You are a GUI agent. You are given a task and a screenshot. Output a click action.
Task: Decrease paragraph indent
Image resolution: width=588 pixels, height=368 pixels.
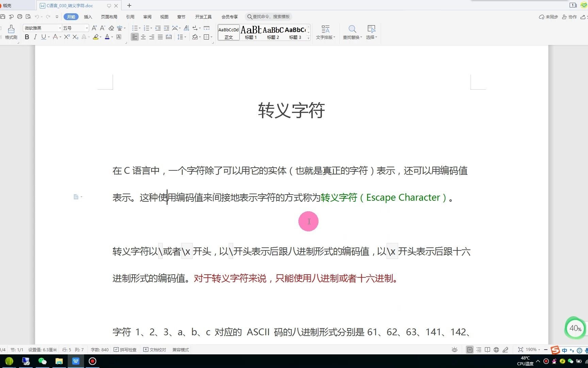point(158,28)
